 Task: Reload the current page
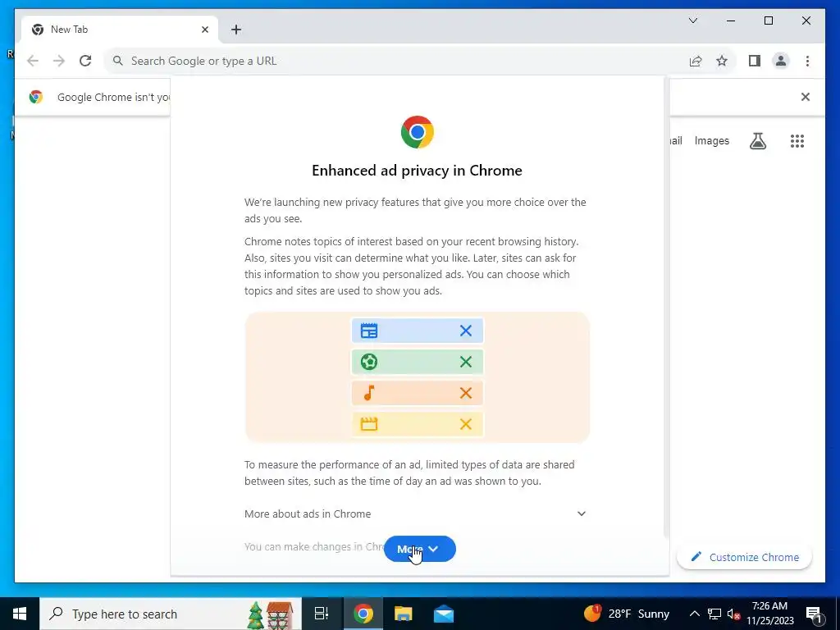85,61
